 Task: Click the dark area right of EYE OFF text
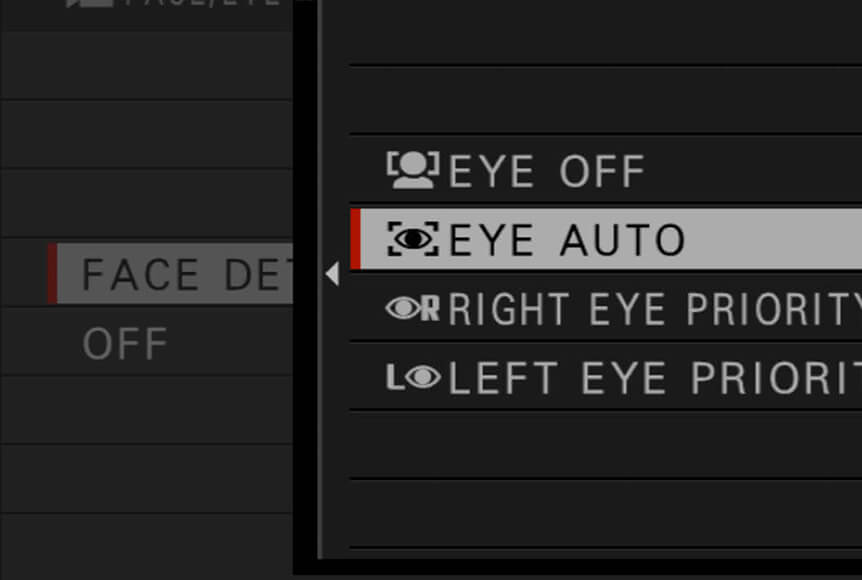(x=754, y=171)
